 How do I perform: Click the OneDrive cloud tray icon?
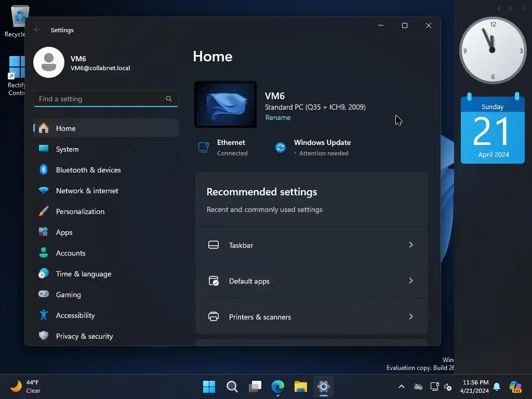click(x=418, y=387)
